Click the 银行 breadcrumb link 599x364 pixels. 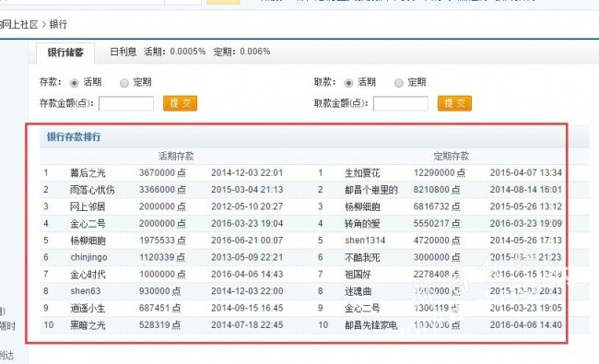(x=58, y=25)
